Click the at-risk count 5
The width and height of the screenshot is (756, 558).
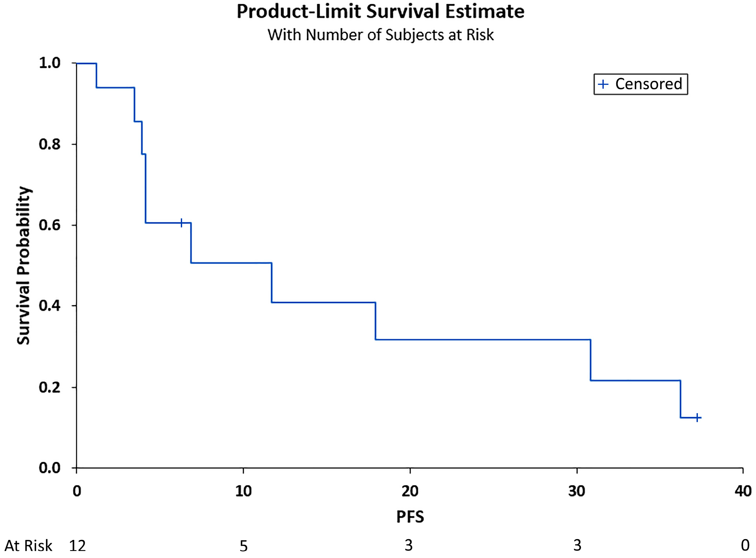click(244, 546)
